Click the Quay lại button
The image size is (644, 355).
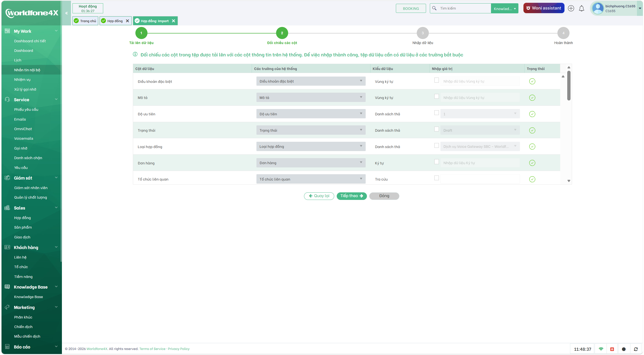(319, 196)
